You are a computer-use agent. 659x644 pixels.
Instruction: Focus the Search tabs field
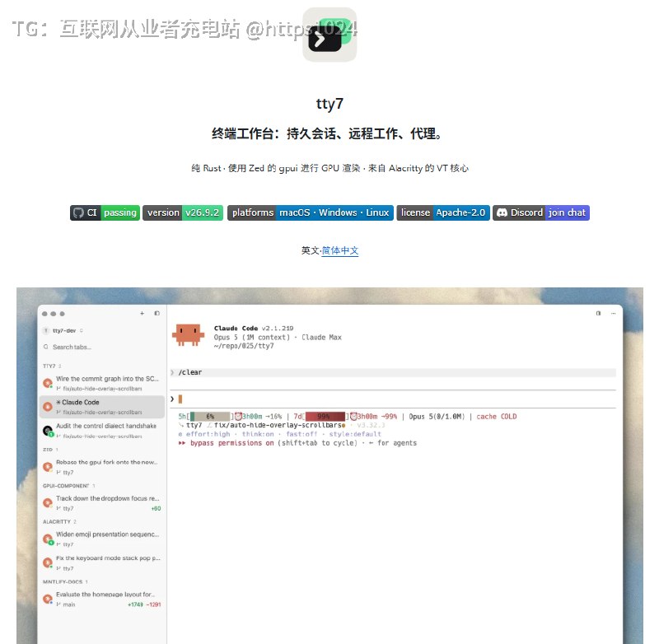(x=102, y=347)
